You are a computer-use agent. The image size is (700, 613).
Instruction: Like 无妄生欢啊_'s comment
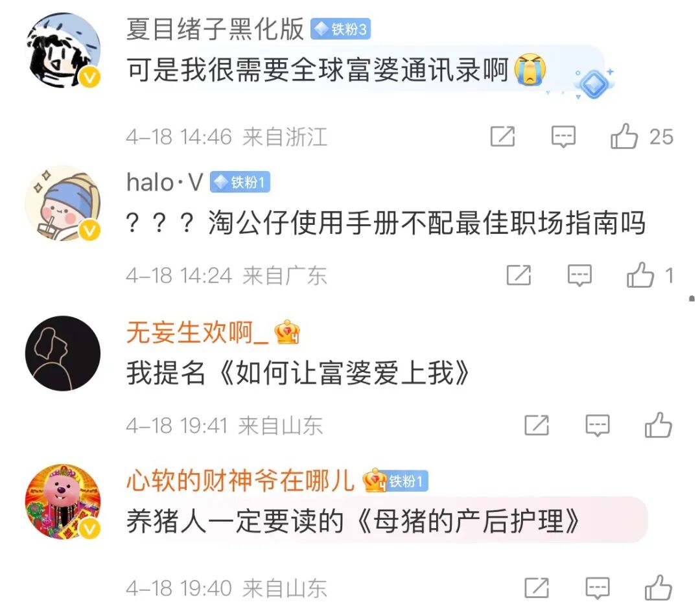coord(658,424)
